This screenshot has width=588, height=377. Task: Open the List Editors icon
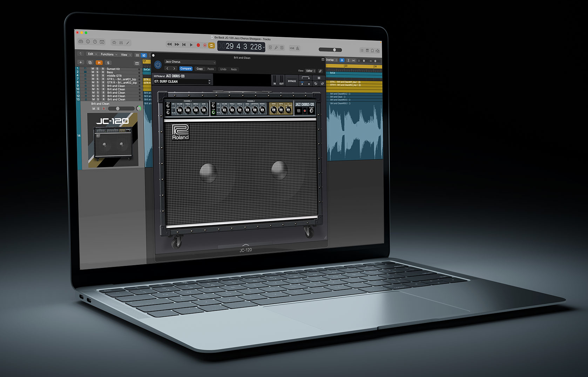point(362,50)
